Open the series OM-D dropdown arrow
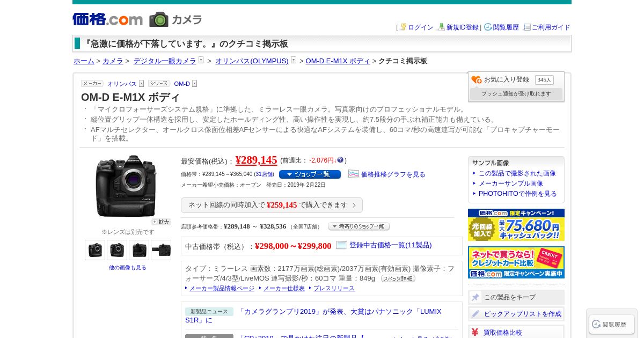The width and height of the screenshot is (644, 338). pyautogui.click(x=194, y=83)
